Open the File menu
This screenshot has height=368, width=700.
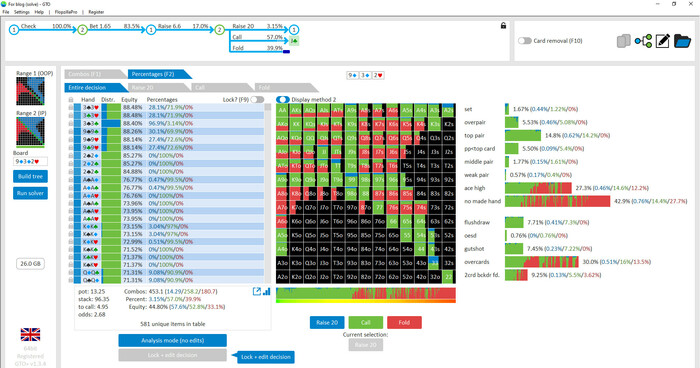pyautogui.click(x=6, y=12)
